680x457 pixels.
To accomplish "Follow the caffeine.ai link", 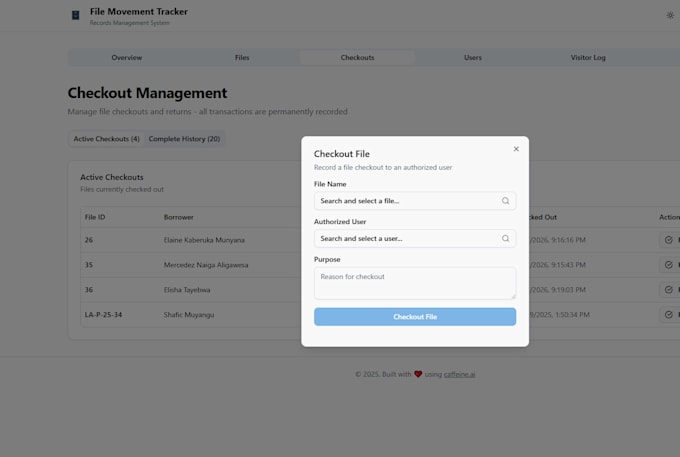I will pyautogui.click(x=459, y=374).
